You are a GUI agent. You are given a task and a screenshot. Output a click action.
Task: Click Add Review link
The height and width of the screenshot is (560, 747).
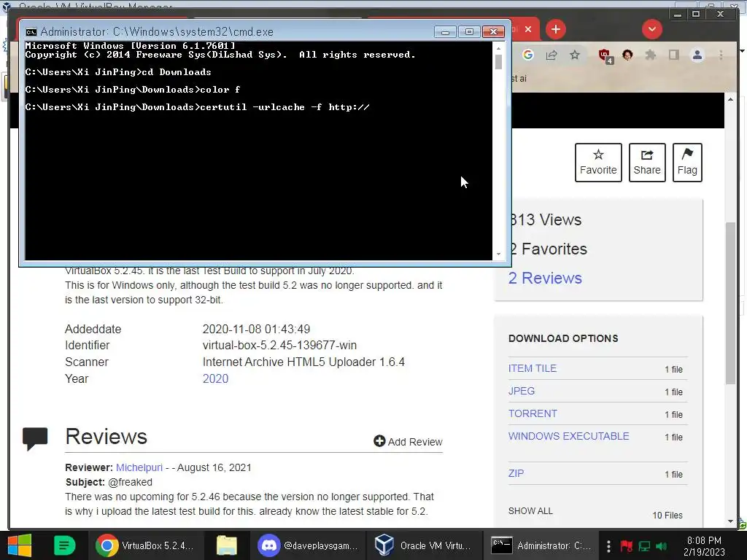pyautogui.click(x=408, y=441)
